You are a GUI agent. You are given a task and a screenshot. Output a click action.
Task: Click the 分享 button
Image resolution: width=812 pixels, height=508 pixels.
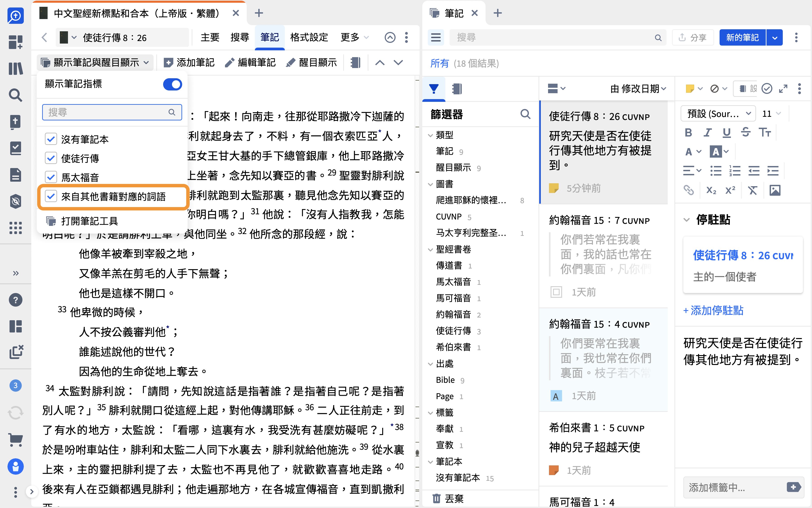[x=693, y=37]
